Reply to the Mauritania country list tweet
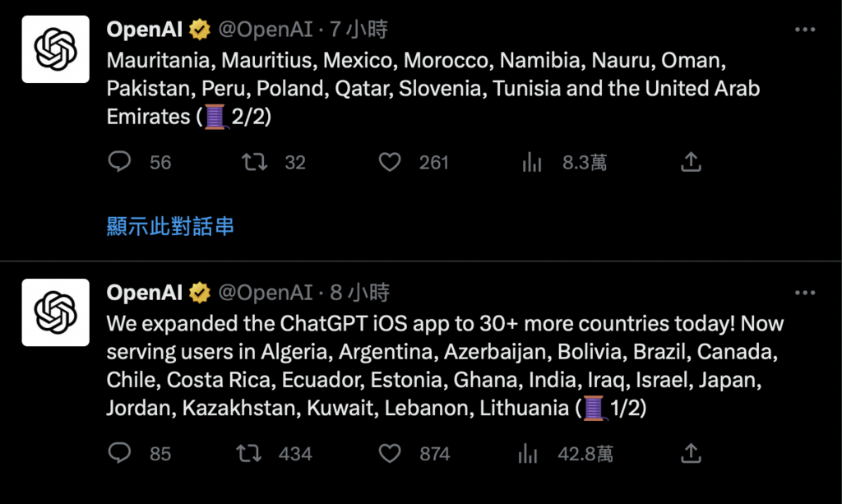The image size is (842, 504). point(119,161)
